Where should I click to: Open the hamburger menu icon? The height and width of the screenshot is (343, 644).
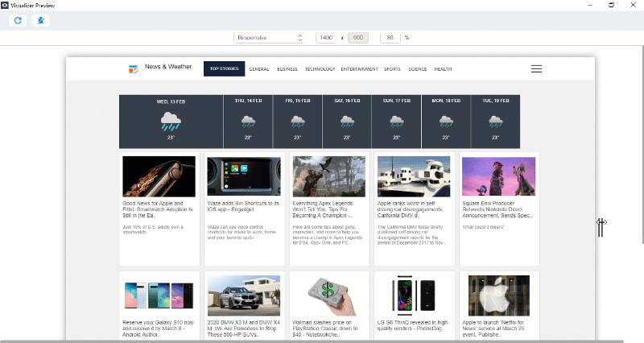click(x=536, y=68)
